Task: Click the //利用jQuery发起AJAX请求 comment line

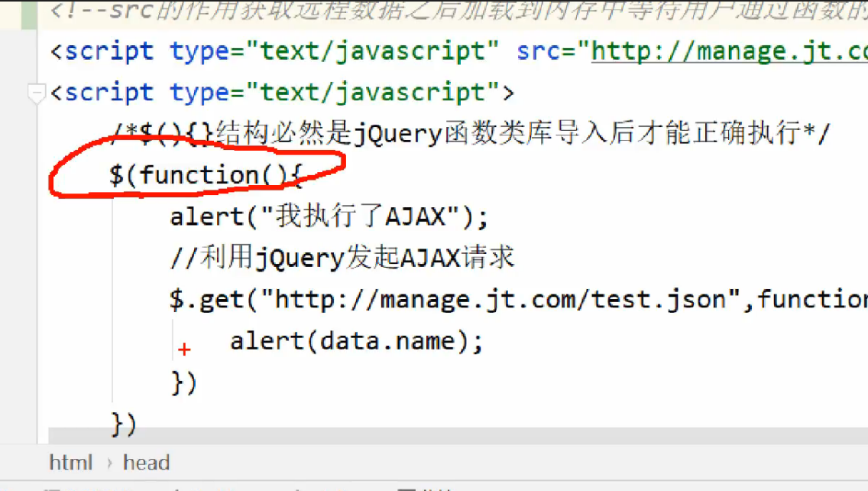Action: point(342,258)
